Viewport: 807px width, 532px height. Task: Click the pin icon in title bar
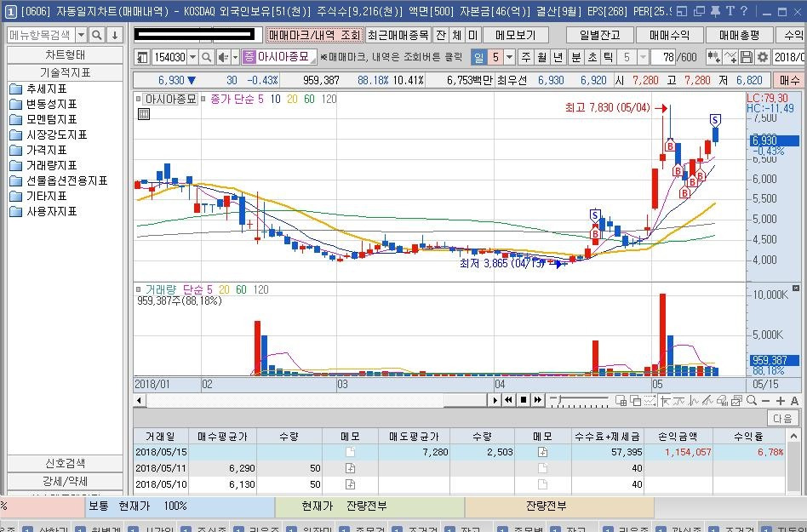point(715,11)
